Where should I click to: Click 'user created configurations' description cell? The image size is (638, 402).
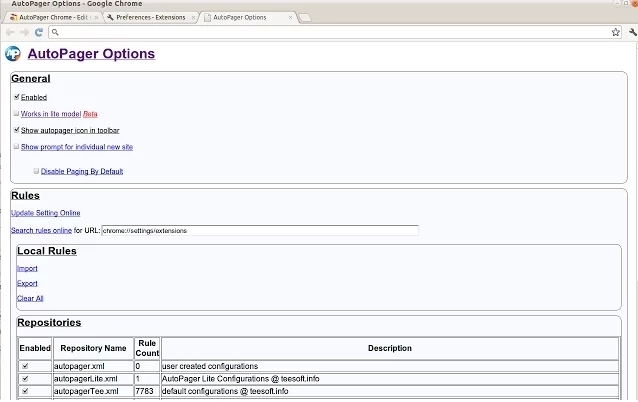click(x=390, y=366)
